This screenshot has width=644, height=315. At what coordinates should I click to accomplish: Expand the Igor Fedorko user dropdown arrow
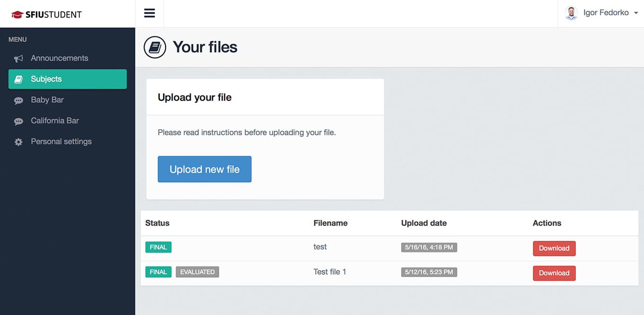coord(636,13)
